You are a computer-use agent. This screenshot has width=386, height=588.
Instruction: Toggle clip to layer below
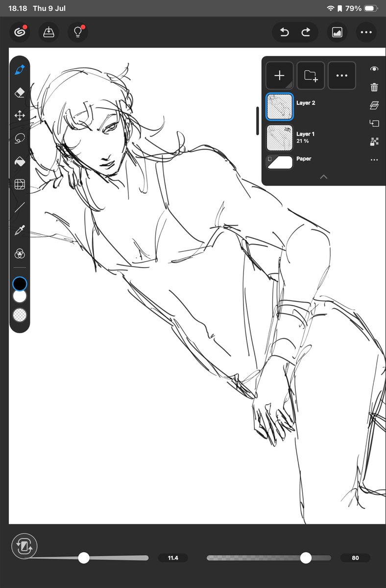click(x=374, y=123)
